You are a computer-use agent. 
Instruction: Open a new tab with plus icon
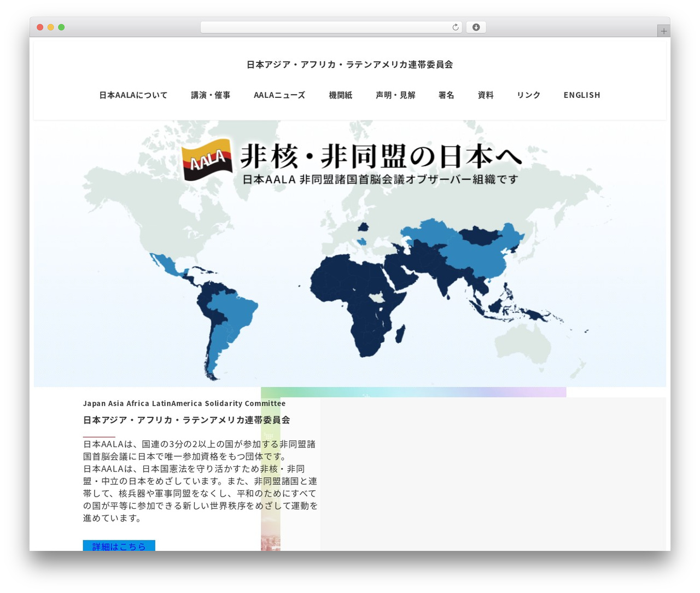[663, 31]
